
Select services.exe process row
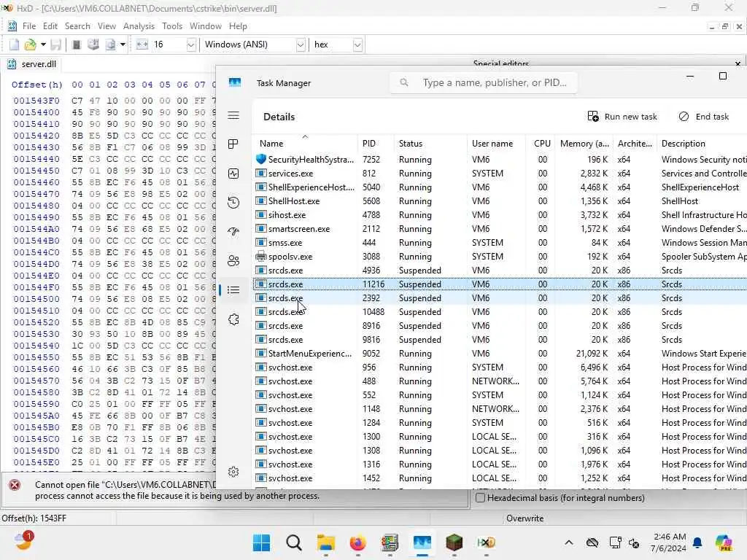pyautogui.click(x=500, y=174)
